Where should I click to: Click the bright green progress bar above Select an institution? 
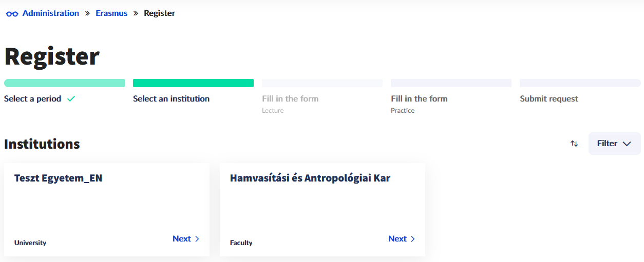pos(193,83)
